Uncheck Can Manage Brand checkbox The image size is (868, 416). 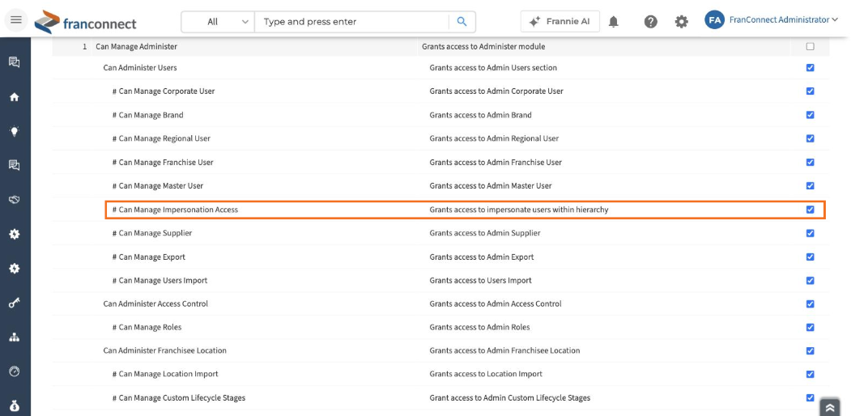tap(811, 115)
